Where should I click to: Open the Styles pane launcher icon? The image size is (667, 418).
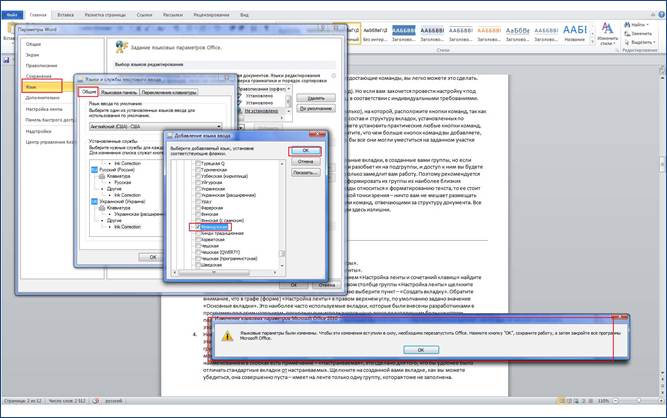[x=616, y=50]
